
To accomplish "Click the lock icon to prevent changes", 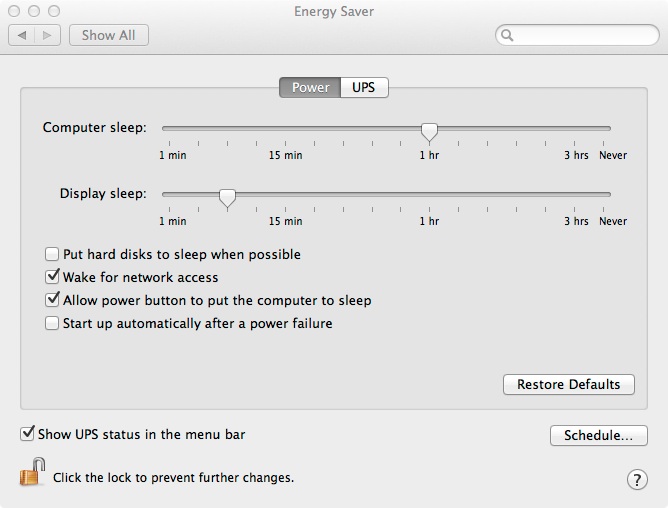I will point(32,472).
